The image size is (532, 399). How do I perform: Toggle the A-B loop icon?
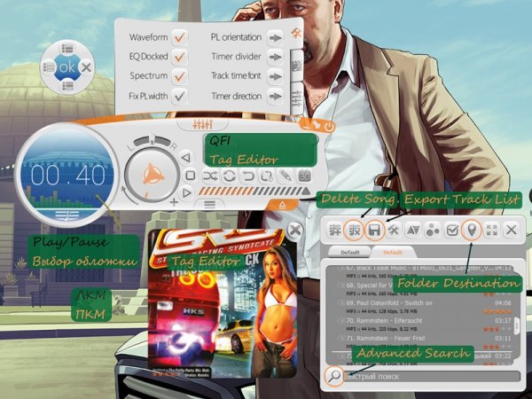(x=267, y=176)
